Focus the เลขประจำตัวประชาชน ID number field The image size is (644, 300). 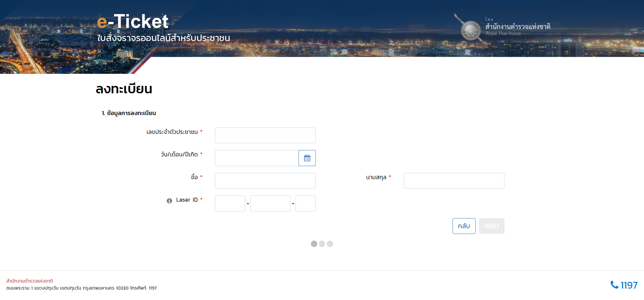pos(265,136)
